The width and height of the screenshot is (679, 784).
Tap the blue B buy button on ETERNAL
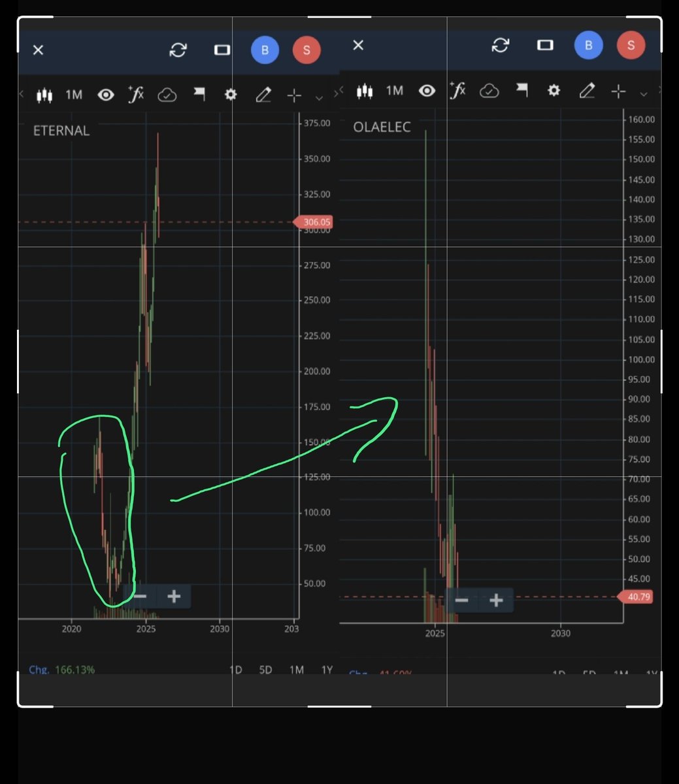click(265, 50)
